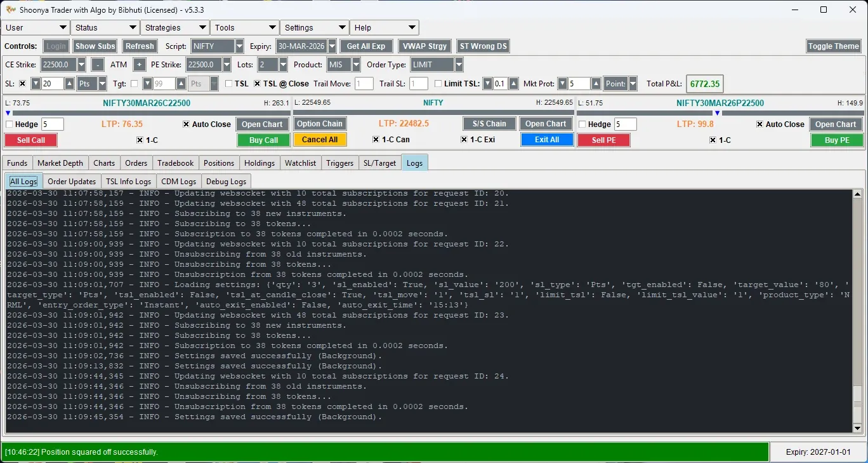The height and width of the screenshot is (463, 868).
Task: Show the Debug Logs tab
Action: 226,182
